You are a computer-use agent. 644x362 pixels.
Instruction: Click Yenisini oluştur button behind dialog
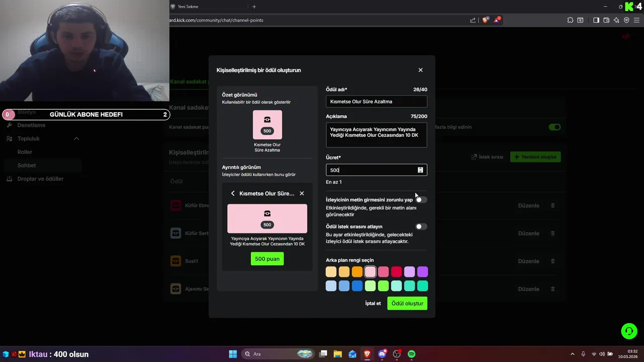tap(535, 157)
